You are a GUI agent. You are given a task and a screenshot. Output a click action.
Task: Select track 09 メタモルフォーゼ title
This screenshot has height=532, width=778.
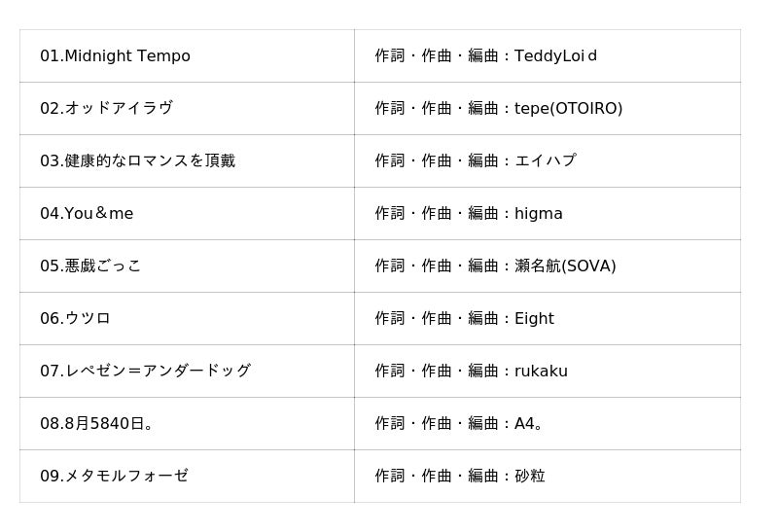[114, 477]
